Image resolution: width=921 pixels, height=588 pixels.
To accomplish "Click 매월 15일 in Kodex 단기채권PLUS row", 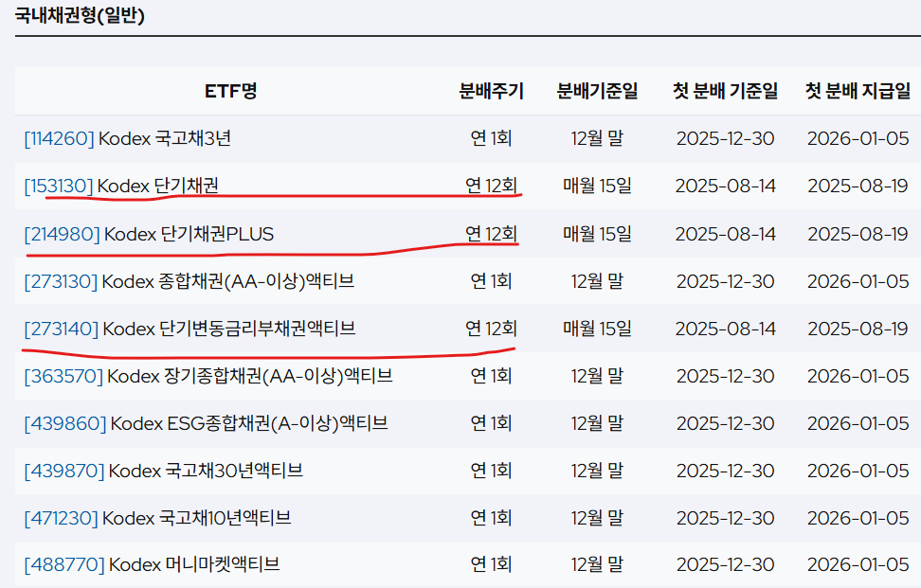I will tap(597, 234).
